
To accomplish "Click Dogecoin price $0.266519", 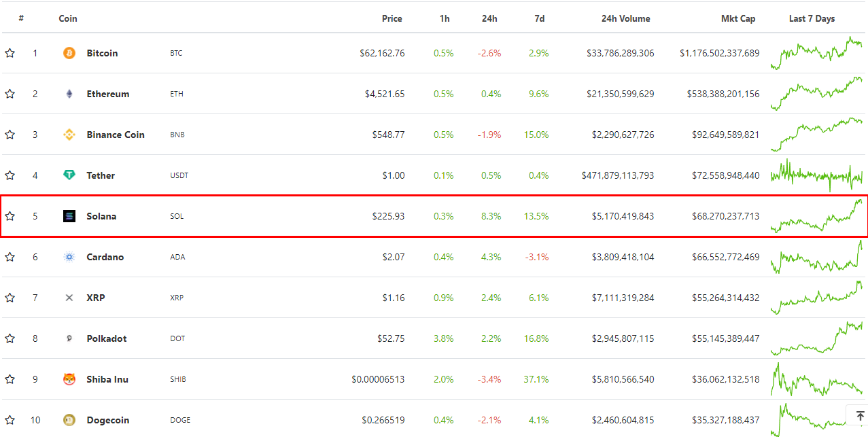I will point(383,420).
